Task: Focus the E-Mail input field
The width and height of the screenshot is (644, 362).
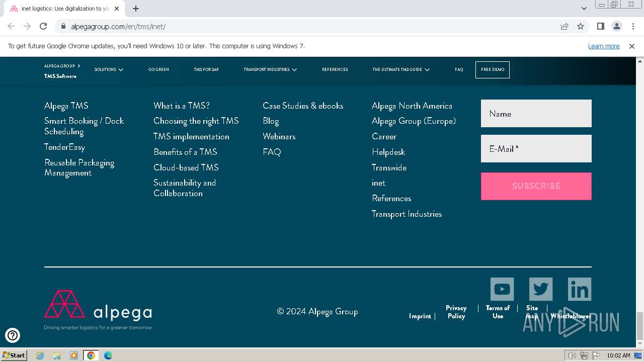Action: click(x=536, y=149)
